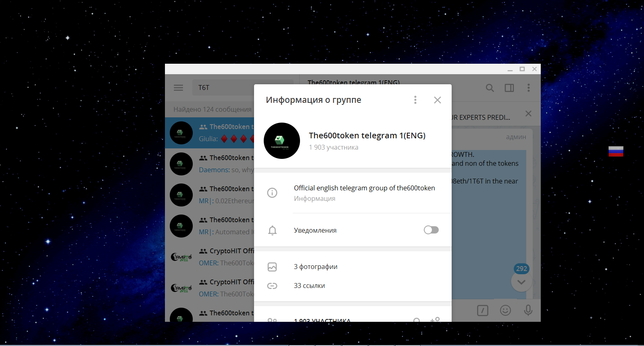Close the group information dialog
The image size is (644, 346).
(438, 100)
